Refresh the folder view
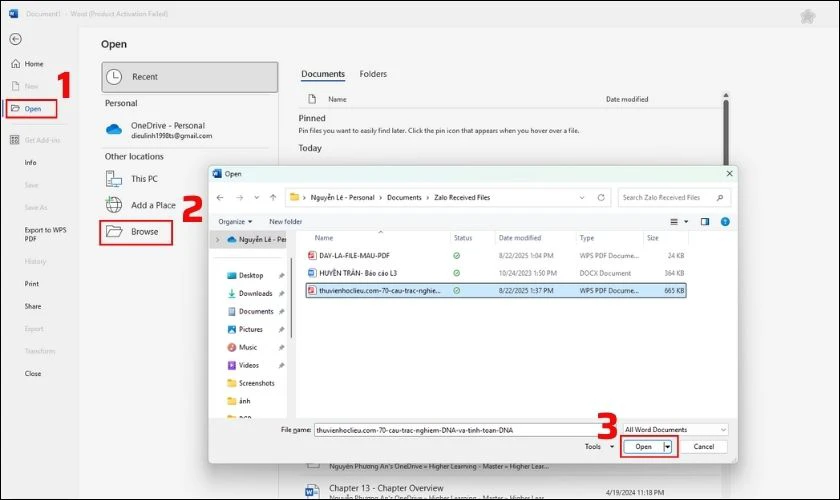The width and height of the screenshot is (840, 500). (601, 198)
